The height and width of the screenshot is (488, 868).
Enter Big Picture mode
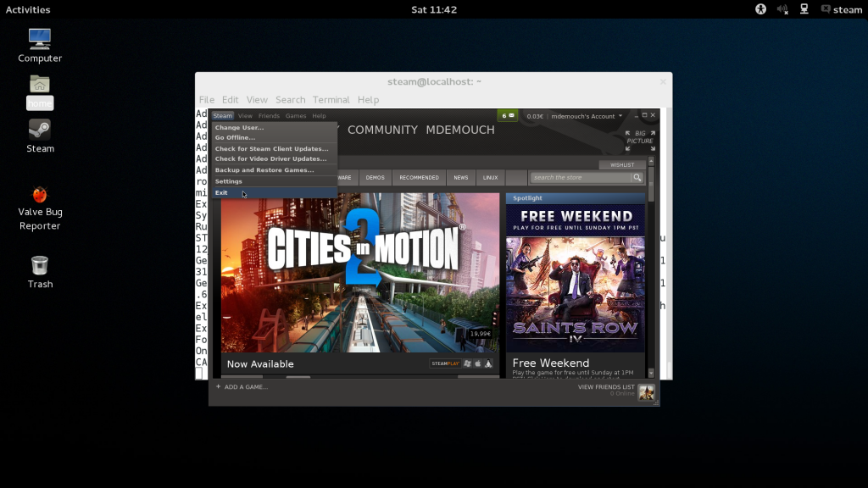[x=640, y=141]
